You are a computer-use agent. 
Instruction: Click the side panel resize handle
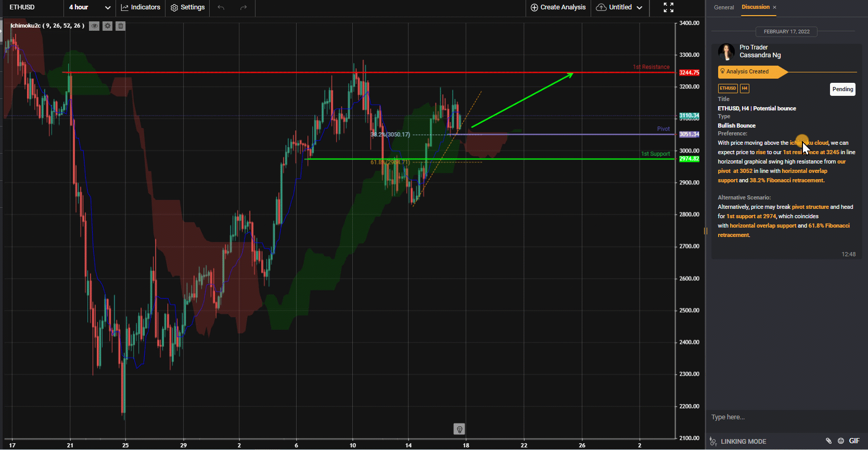[x=706, y=231]
